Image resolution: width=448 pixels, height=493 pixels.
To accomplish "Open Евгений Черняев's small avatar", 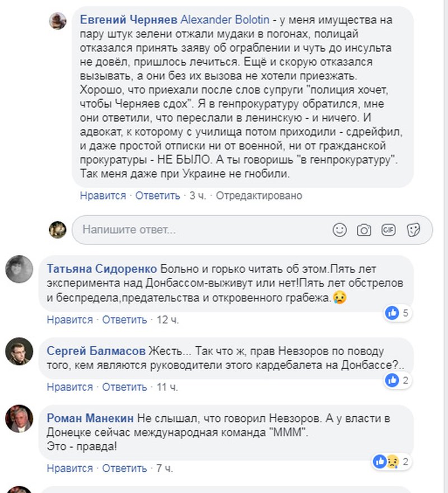I will coord(58,21).
